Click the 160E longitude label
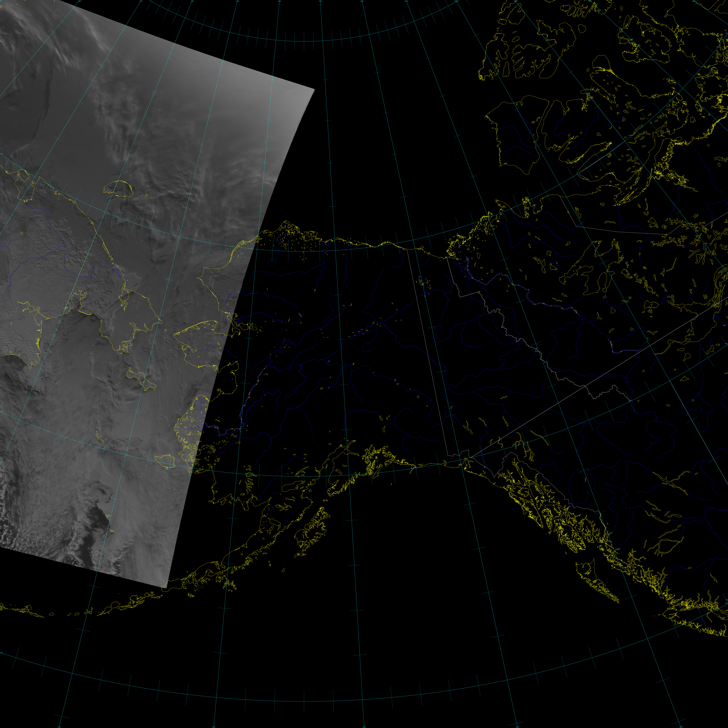 pos(79,1)
